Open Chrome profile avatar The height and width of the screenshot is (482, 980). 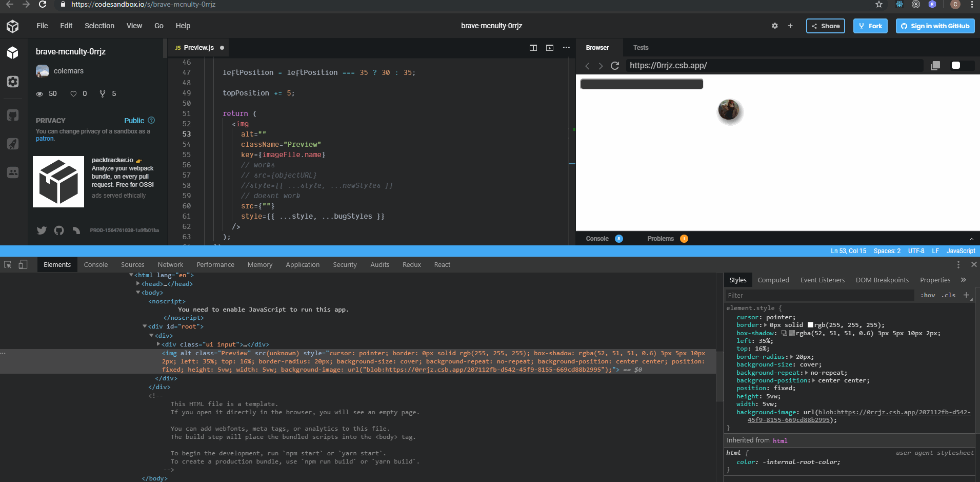pos(955,5)
